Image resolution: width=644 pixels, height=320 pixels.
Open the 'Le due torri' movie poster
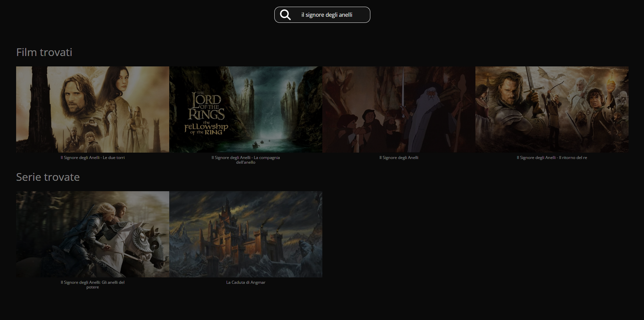coord(93,109)
